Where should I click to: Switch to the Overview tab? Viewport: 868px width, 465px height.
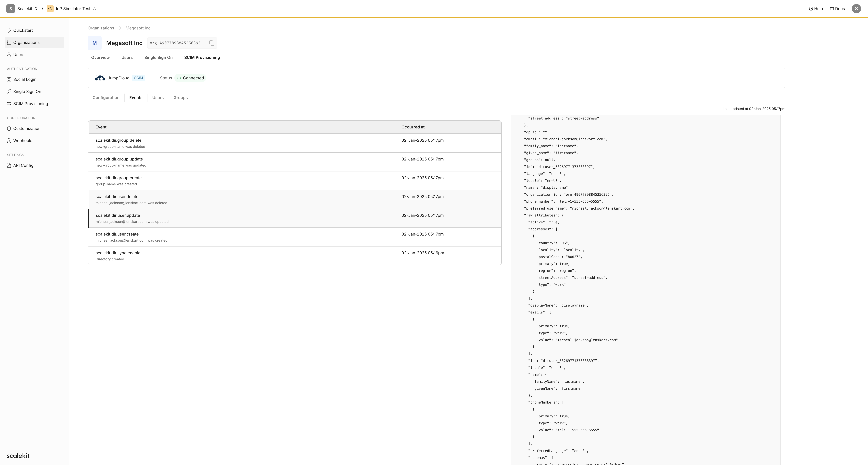click(x=100, y=58)
